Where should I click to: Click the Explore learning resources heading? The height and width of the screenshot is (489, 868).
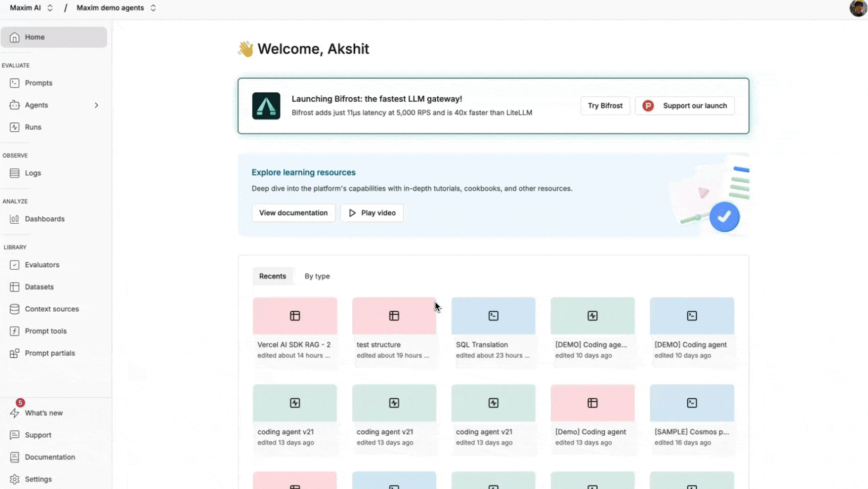pos(303,173)
